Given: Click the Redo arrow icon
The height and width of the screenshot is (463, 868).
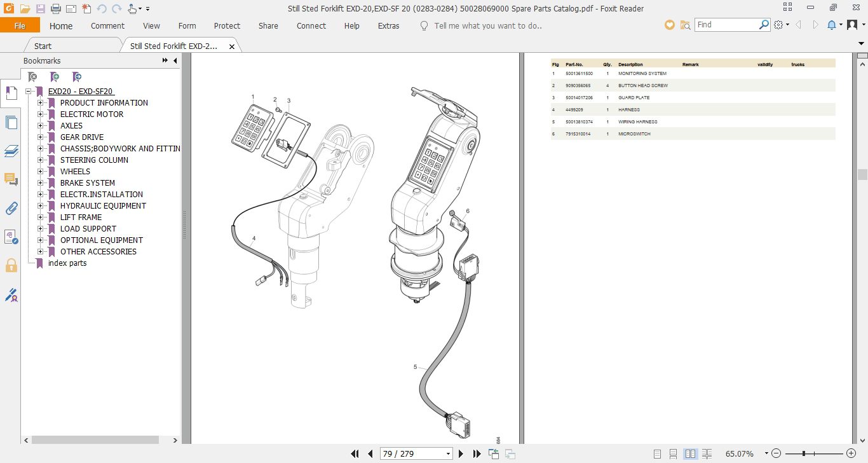Looking at the screenshot, I should pos(116,9).
